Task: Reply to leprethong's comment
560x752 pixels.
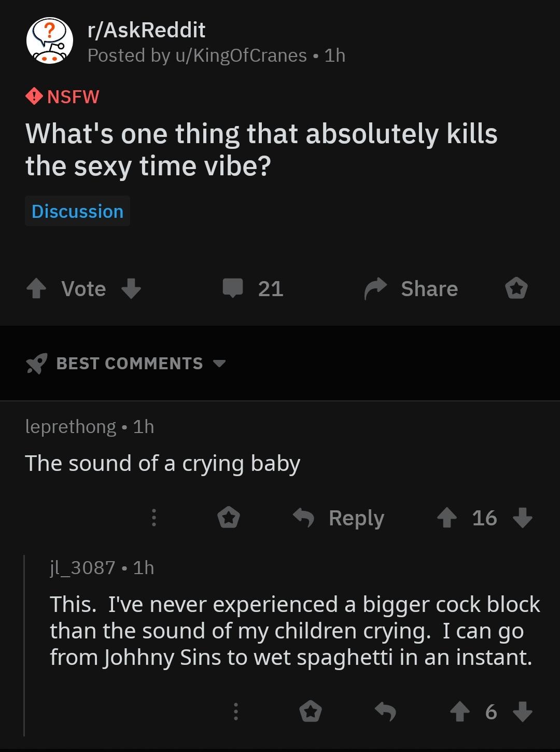Action: pyautogui.click(x=339, y=518)
